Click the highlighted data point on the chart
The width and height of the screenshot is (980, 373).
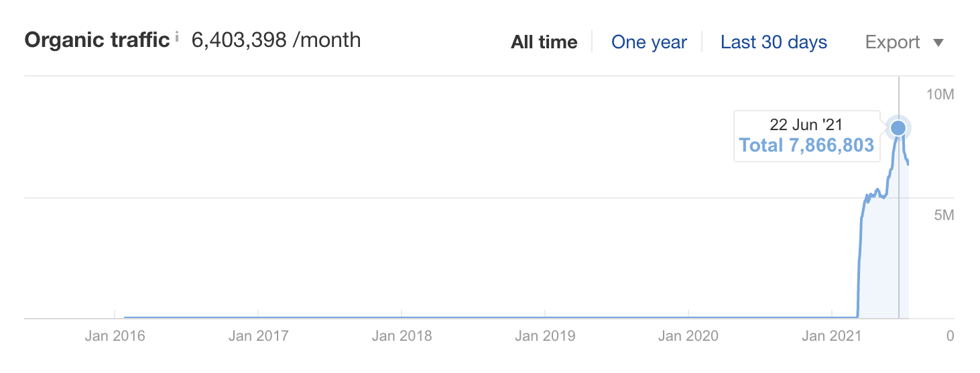point(898,127)
